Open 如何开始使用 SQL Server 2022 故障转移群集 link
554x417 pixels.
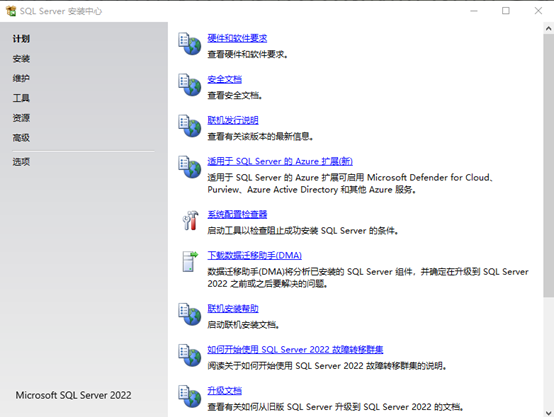[295, 350]
